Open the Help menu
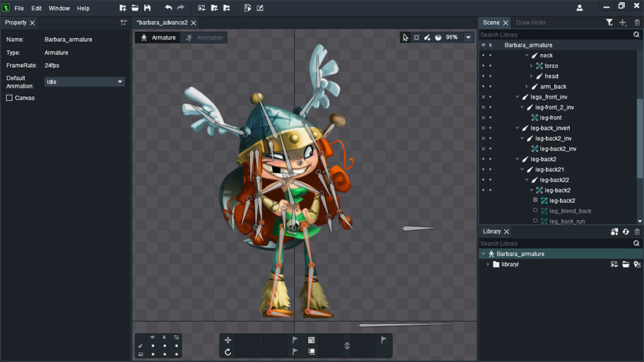The height and width of the screenshot is (362, 644). click(83, 8)
